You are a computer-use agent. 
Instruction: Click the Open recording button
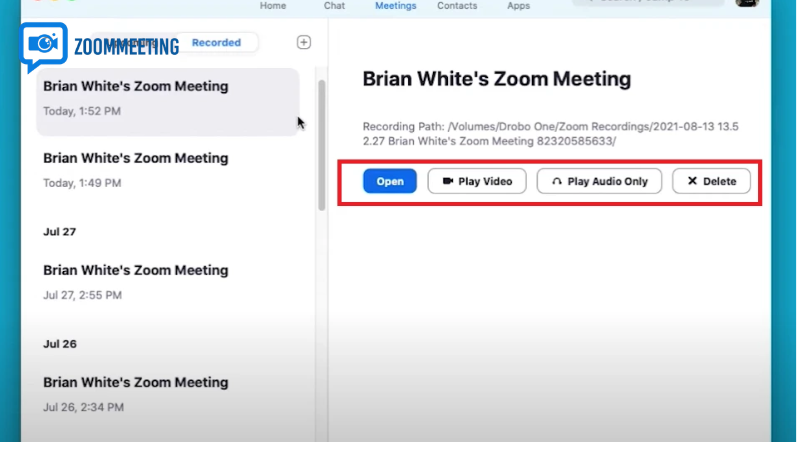pos(390,181)
